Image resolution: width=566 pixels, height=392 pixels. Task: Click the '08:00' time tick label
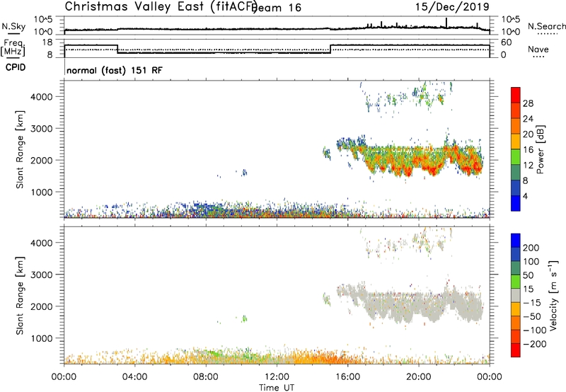[206, 377]
